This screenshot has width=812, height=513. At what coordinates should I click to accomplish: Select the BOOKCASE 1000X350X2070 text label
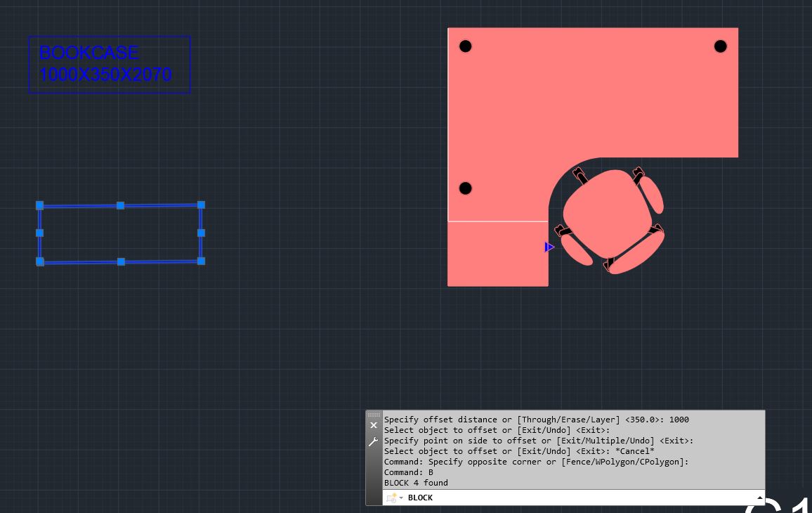104,63
